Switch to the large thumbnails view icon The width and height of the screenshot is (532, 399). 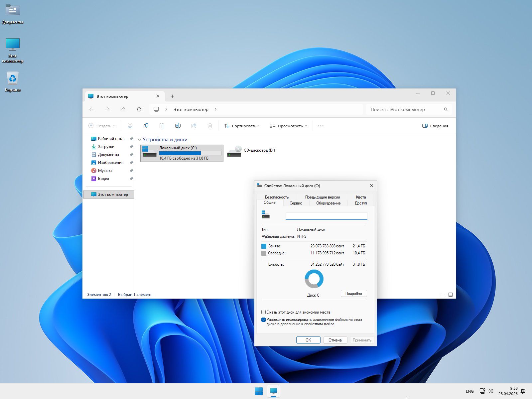(451, 295)
